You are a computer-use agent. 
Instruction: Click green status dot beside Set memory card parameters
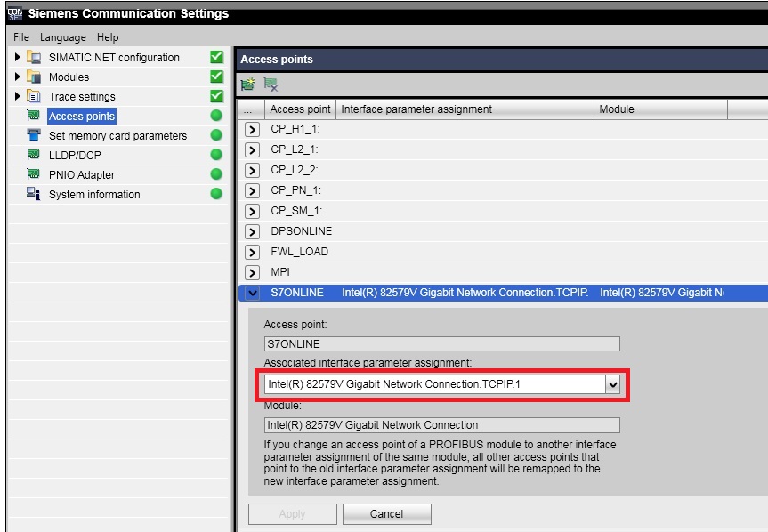click(x=216, y=135)
